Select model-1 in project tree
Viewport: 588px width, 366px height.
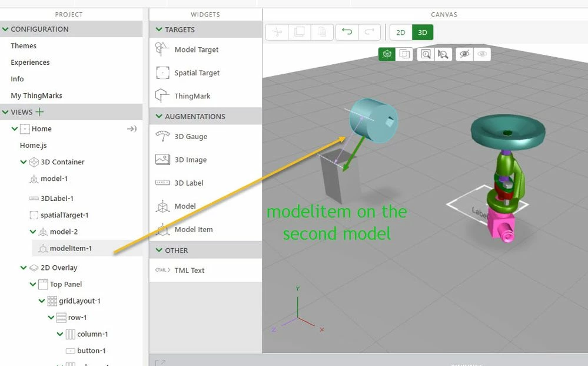[x=54, y=179]
